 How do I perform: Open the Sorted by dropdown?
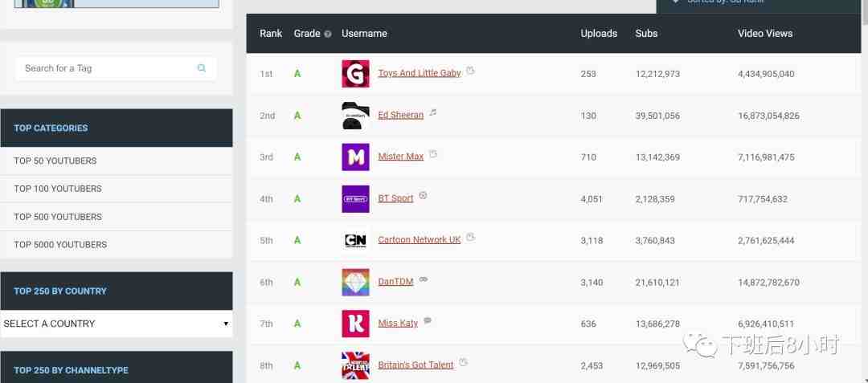[759, 2]
